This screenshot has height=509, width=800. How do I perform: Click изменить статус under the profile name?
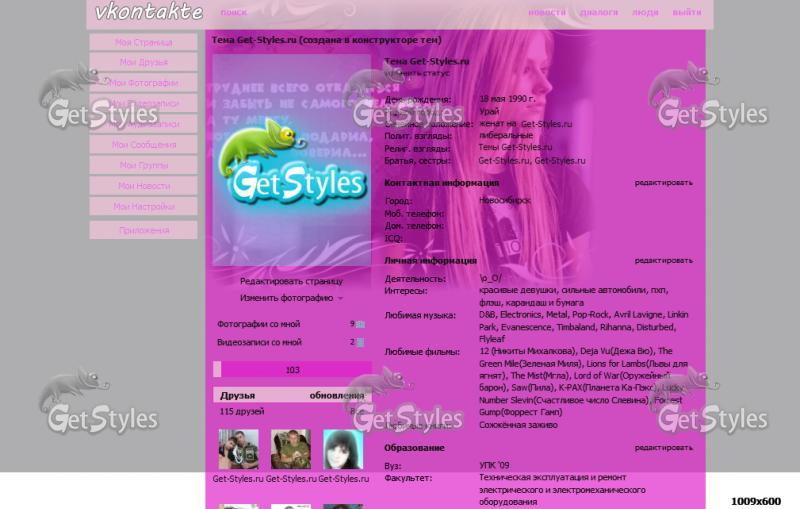(417, 73)
